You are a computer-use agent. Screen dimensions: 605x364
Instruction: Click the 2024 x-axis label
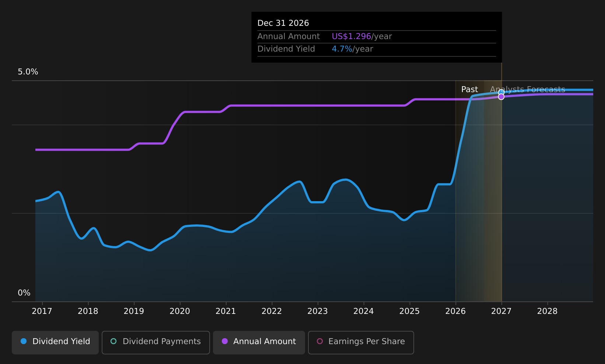(x=364, y=311)
